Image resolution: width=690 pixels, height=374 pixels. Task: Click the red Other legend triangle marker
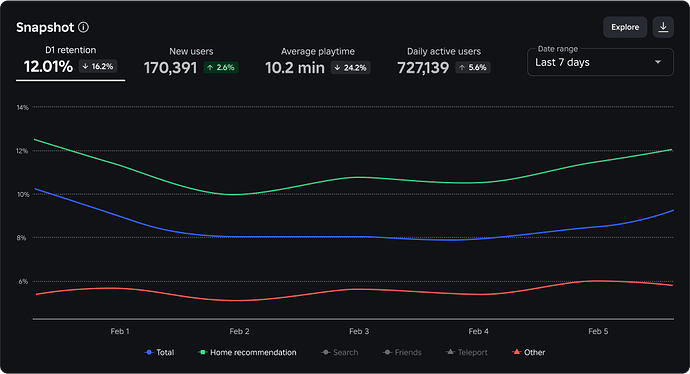click(517, 352)
